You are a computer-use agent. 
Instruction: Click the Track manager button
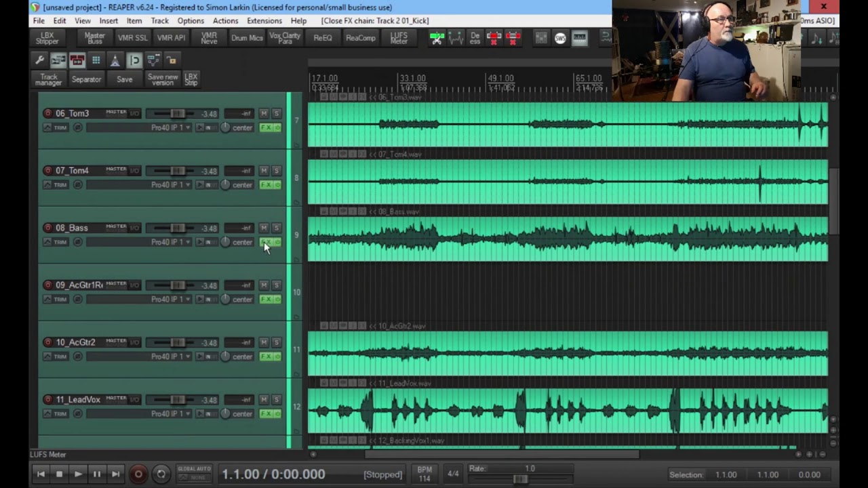coord(48,79)
